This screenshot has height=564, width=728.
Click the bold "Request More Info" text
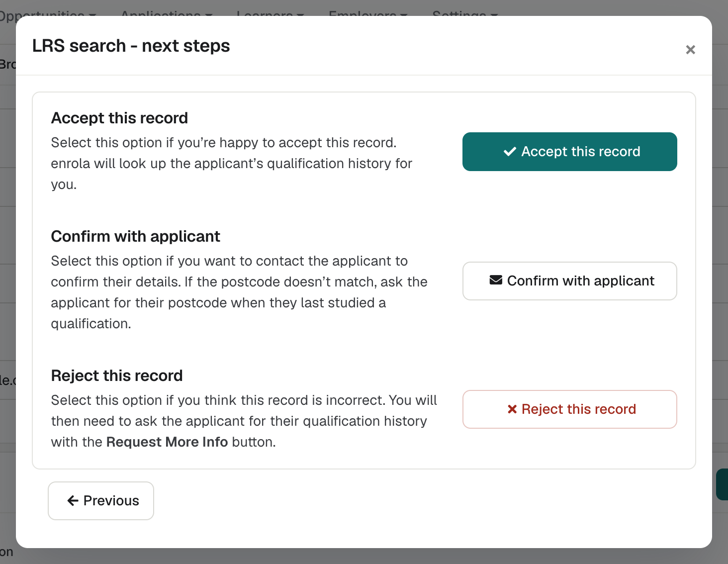coord(167,442)
